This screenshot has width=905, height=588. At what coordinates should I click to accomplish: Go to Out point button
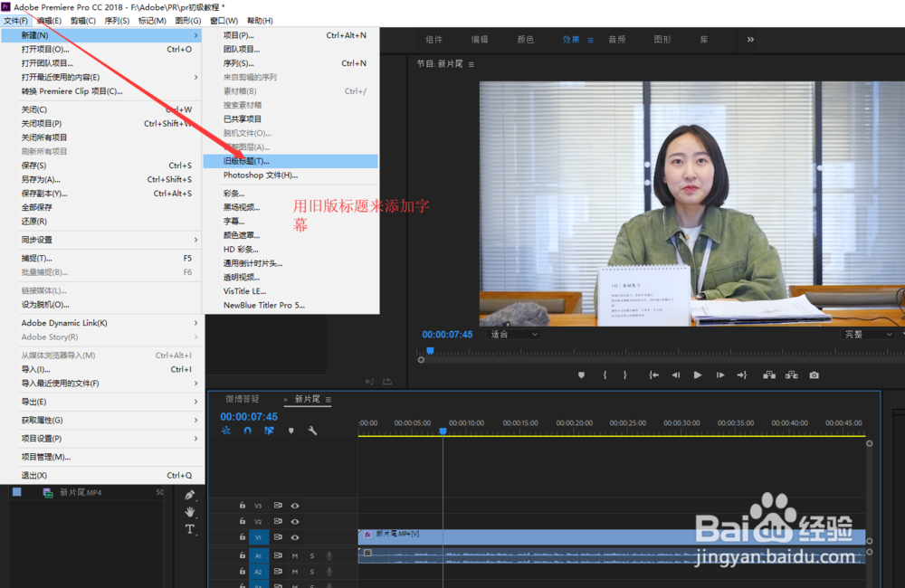click(742, 375)
